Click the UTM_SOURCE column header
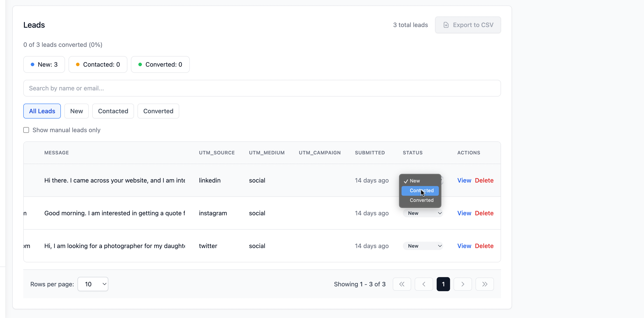This screenshot has width=644, height=318. pyautogui.click(x=217, y=153)
